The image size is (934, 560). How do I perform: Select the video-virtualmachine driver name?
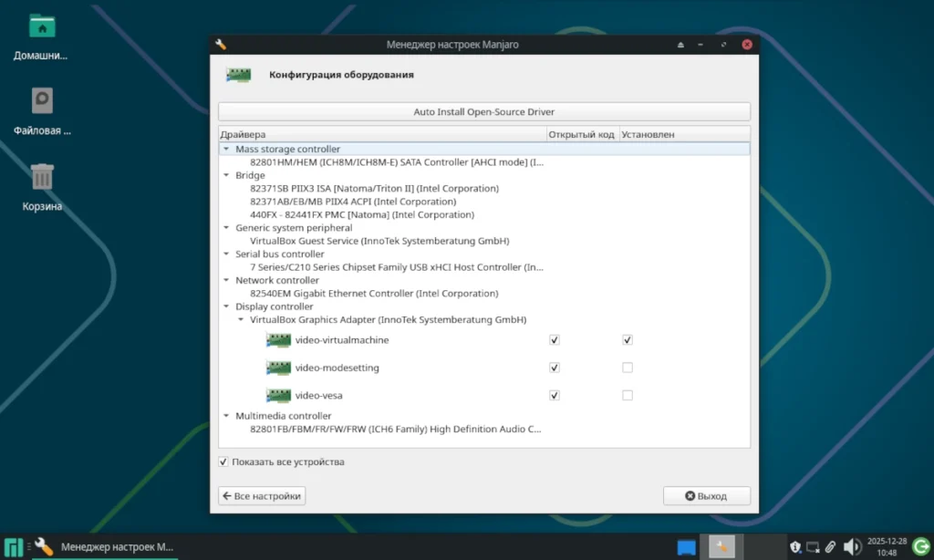(x=342, y=340)
